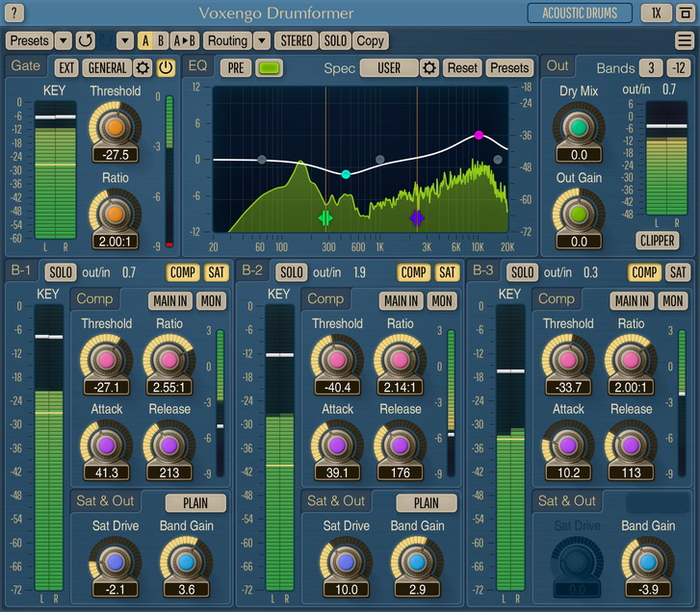This screenshot has height=612, width=700.
Task: Click B-3 Release knob
Action: click(631, 446)
